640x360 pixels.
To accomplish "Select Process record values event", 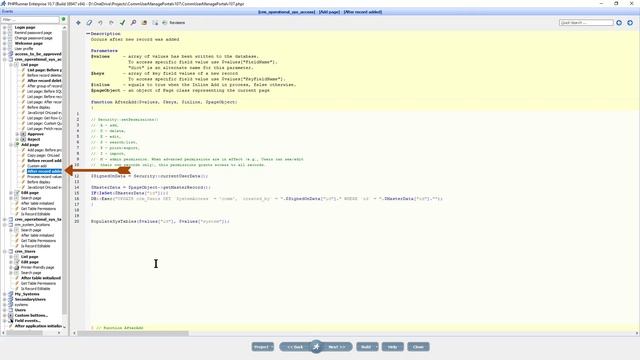I will (x=44, y=177).
